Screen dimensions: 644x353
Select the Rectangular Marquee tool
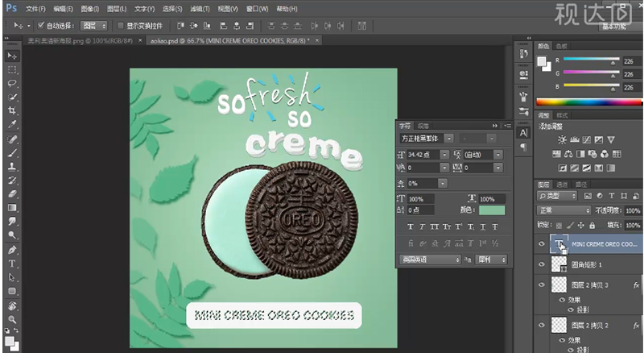12,69
